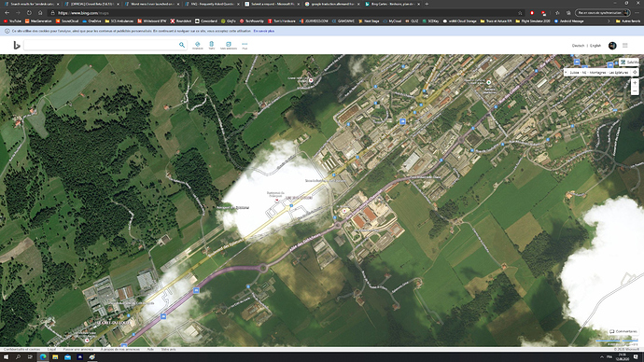This screenshot has width=644, height=362.
Task: Click the Bing logo
Action: [17, 45]
